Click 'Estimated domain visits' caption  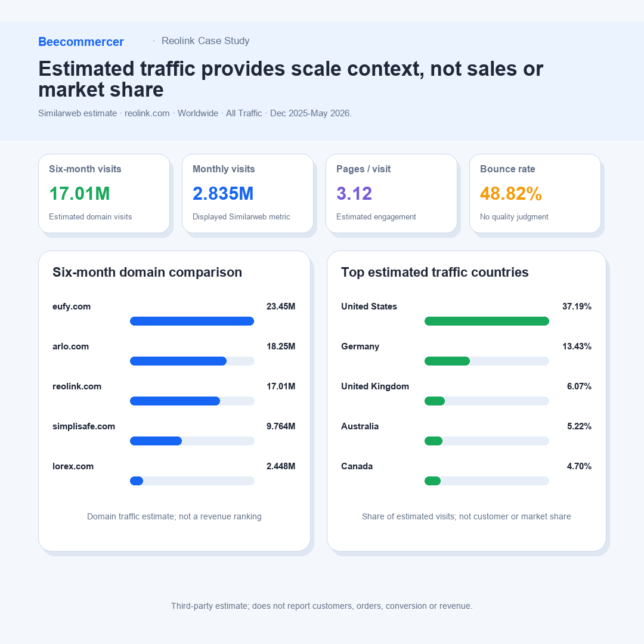[x=91, y=216]
